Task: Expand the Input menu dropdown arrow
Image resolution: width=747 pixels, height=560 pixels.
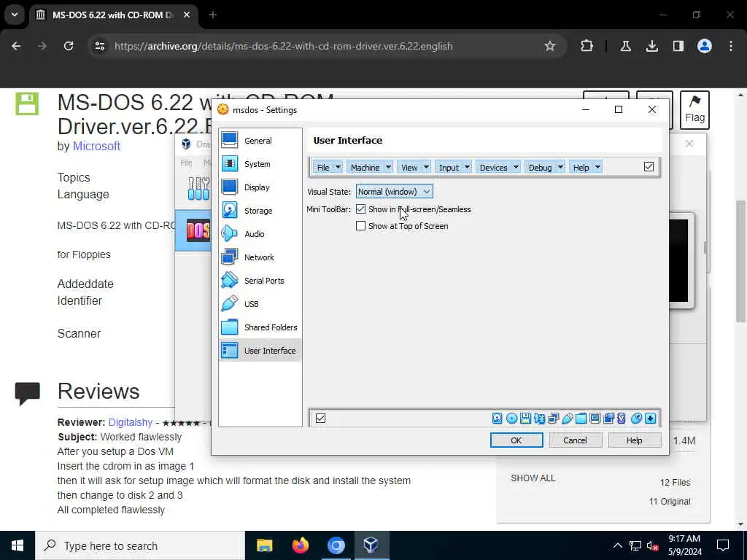Action: click(x=468, y=167)
